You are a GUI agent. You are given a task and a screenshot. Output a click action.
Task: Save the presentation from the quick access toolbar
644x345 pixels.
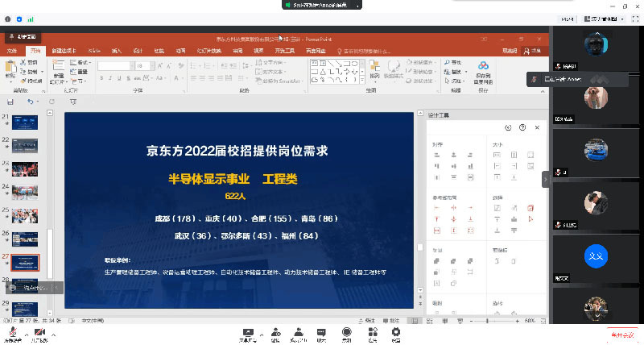coord(10,102)
